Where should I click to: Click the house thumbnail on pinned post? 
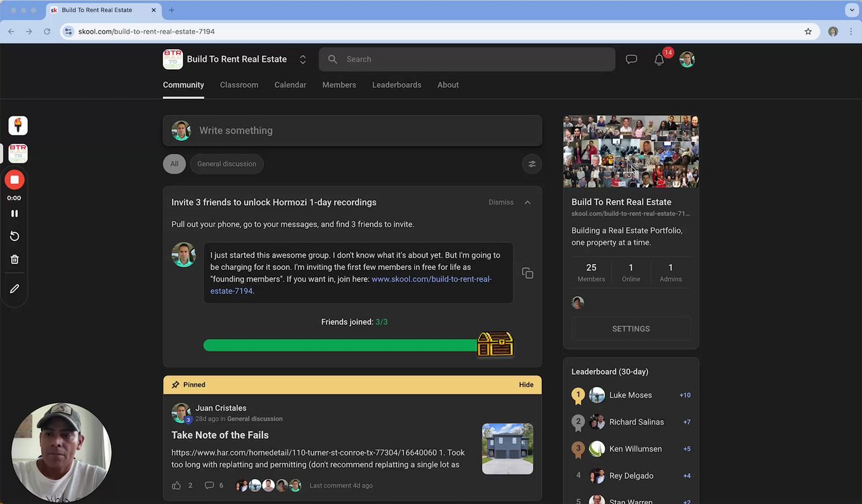point(507,449)
